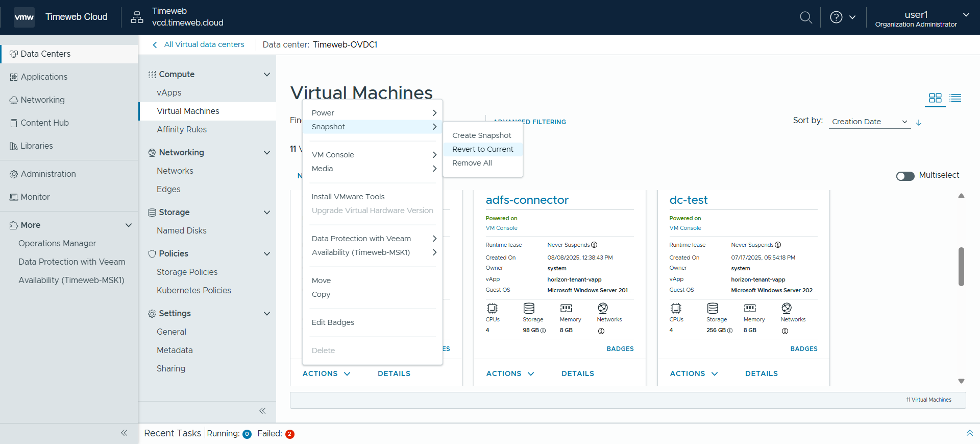
Task: Open adfs-connector VM title link
Action: [527, 200]
